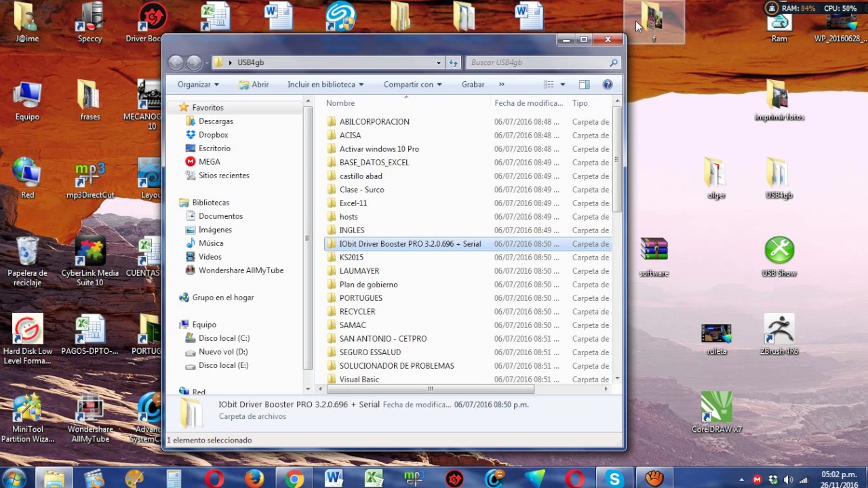Open the view options dropdown arrow
This screenshot has height=488, width=868.
(x=563, y=85)
